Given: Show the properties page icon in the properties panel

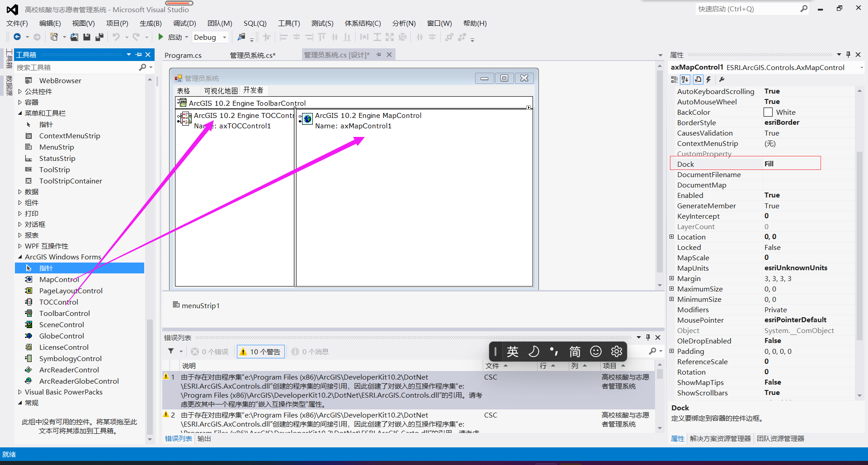Looking at the screenshot, I should (698, 80).
